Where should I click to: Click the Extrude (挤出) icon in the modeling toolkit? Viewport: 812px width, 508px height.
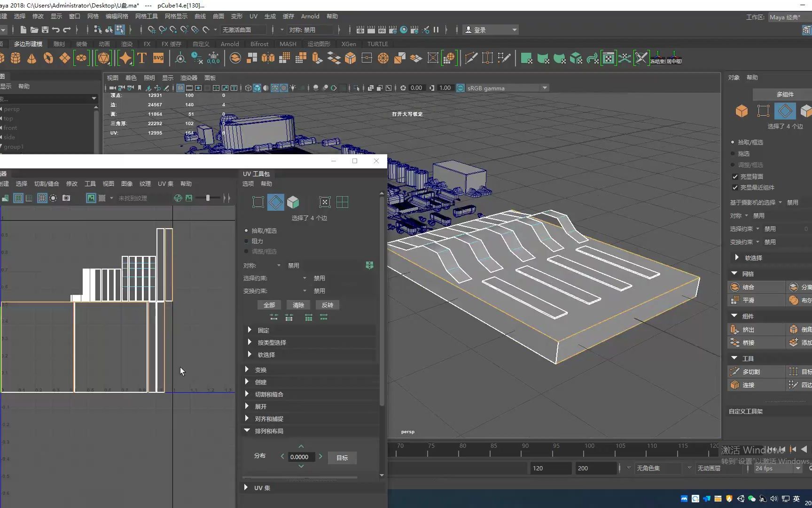click(734, 329)
